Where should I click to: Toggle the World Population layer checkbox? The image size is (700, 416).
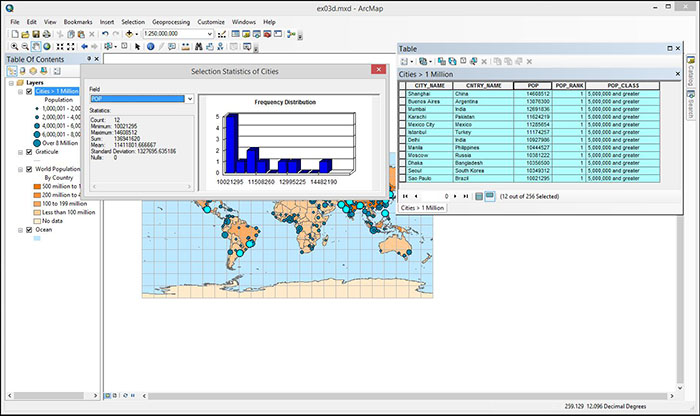29,170
